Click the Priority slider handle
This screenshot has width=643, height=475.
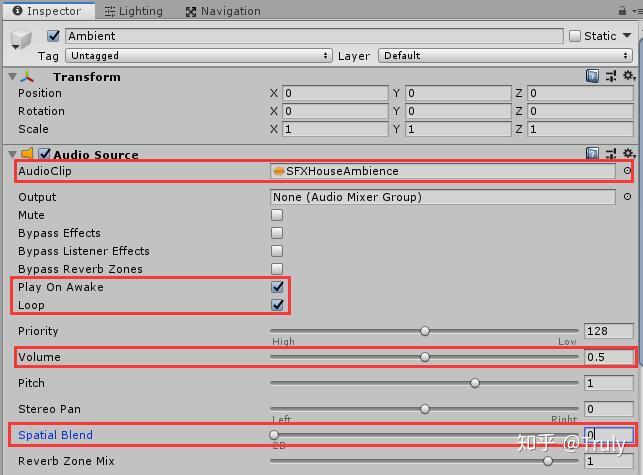425,331
